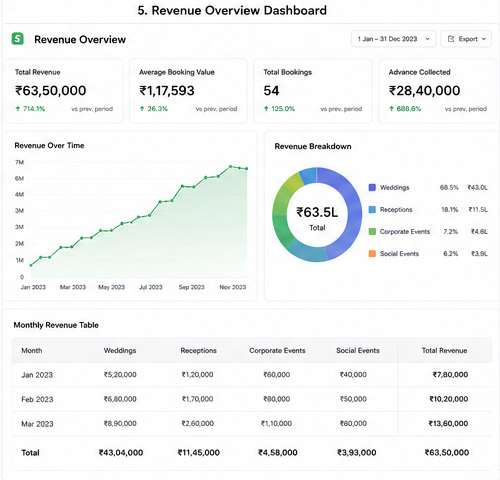This screenshot has width=500, height=480.
Task: Click the up arrow beside 714.1%
Action: pyautogui.click(x=18, y=109)
